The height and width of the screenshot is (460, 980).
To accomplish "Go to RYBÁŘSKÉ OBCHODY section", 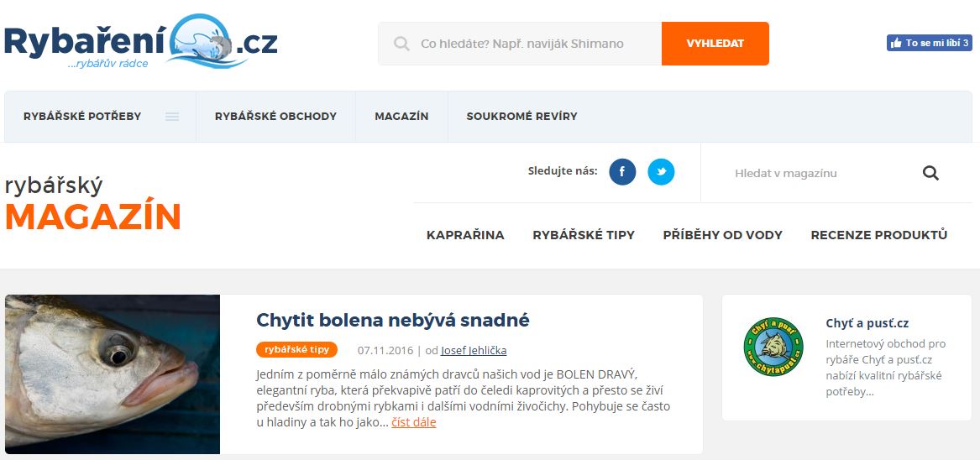I will [275, 116].
